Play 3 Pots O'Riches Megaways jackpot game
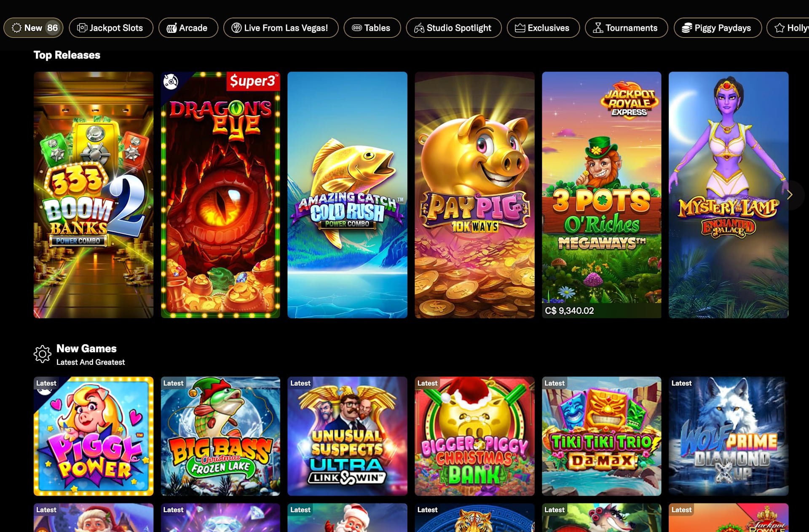Image resolution: width=809 pixels, height=532 pixels. 601,195
